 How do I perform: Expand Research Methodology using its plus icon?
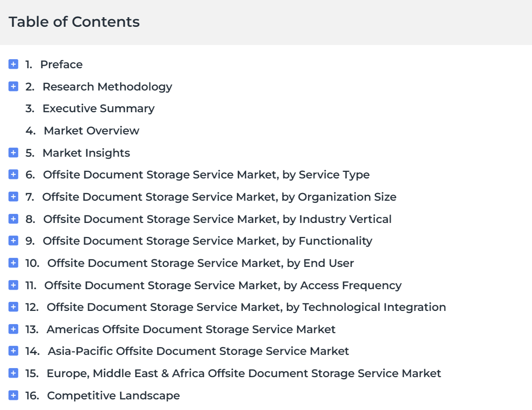click(13, 86)
